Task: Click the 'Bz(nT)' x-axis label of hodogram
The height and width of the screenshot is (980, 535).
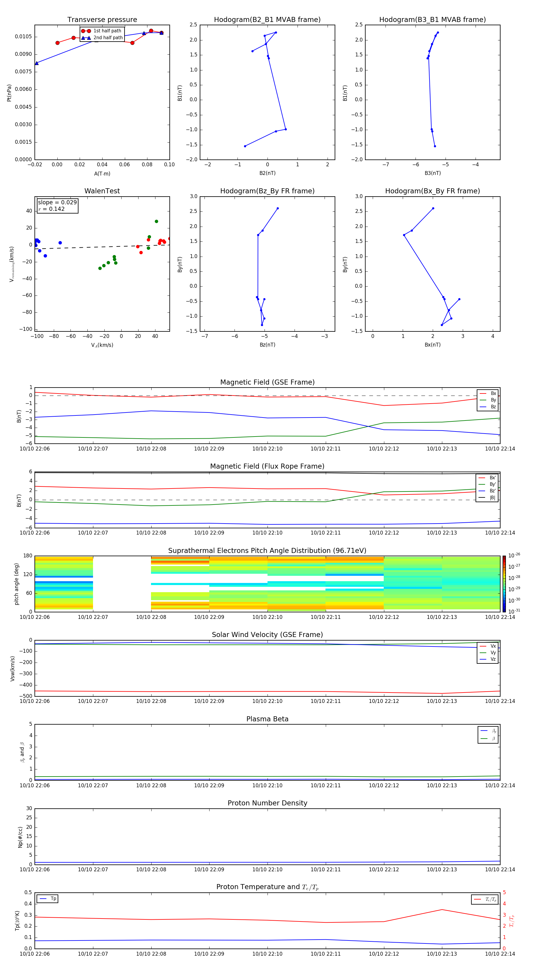Action: [x=267, y=345]
